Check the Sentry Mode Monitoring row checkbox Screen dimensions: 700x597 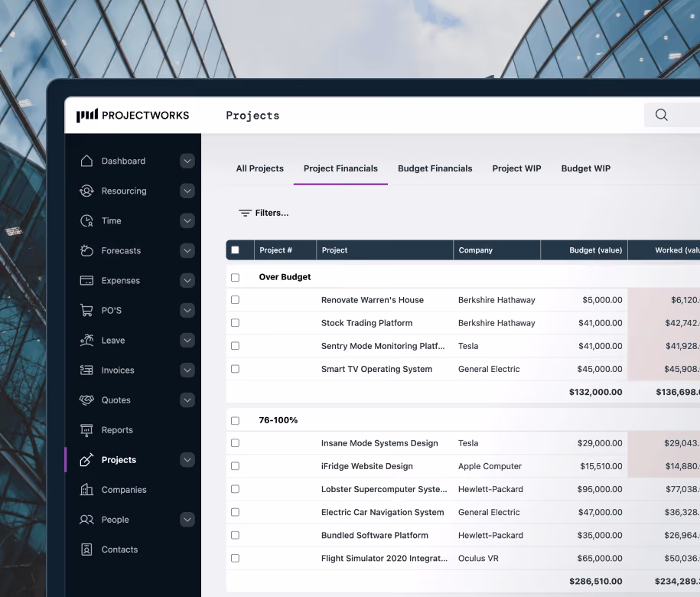(x=236, y=346)
